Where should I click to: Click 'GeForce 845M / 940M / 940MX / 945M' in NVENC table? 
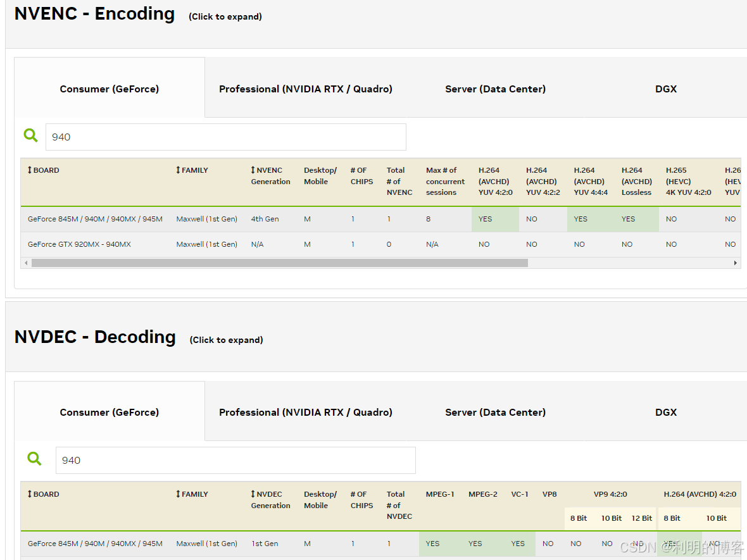[x=95, y=219]
